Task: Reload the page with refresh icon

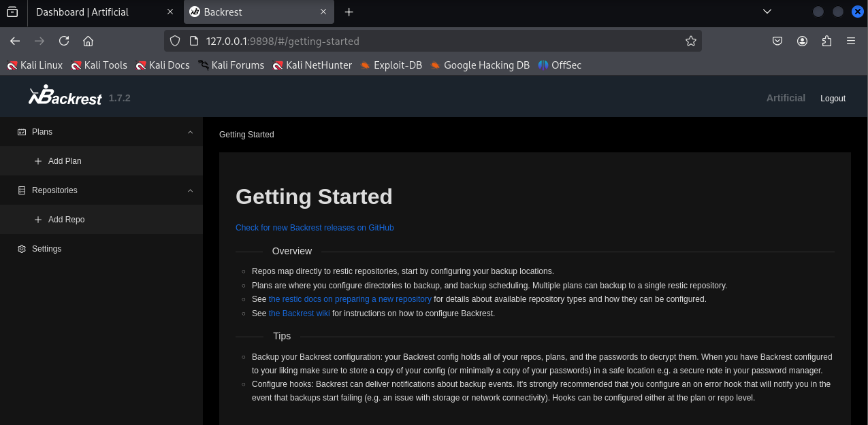Action: pyautogui.click(x=64, y=41)
